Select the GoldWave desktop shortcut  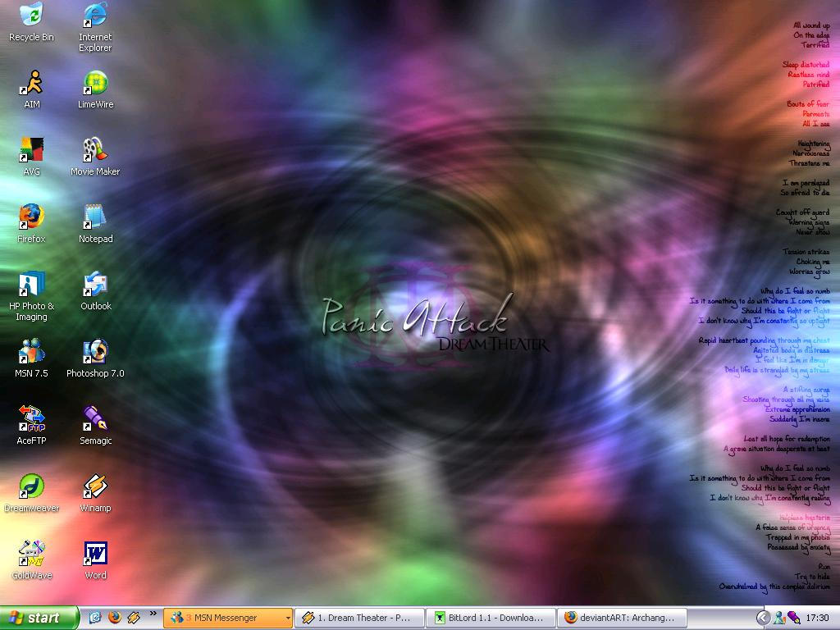tap(32, 559)
